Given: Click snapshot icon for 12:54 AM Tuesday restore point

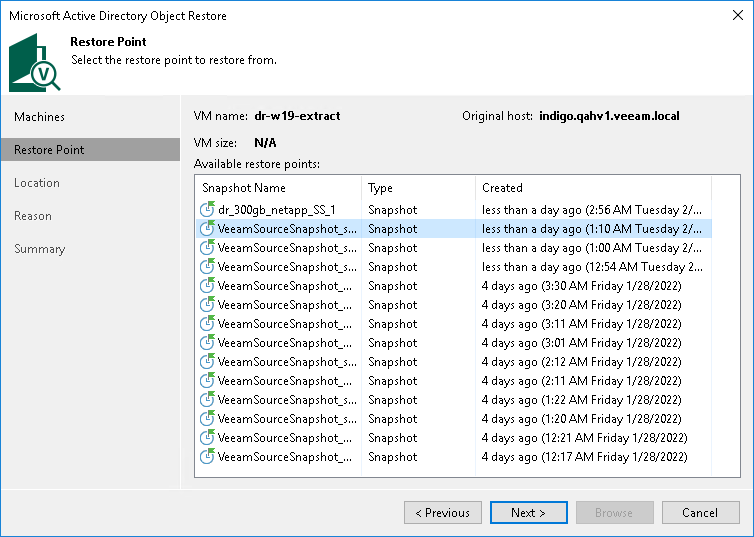Looking at the screenshot, I should click(208, 267).
